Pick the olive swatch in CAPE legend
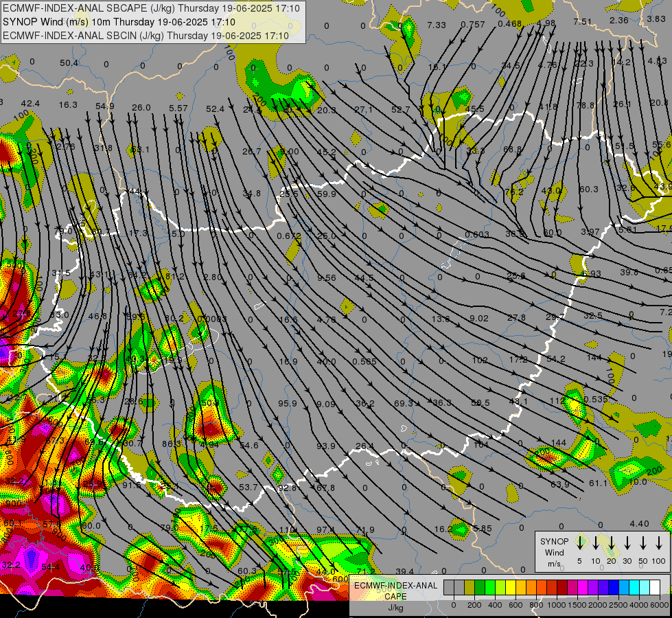 click(470, 587)
